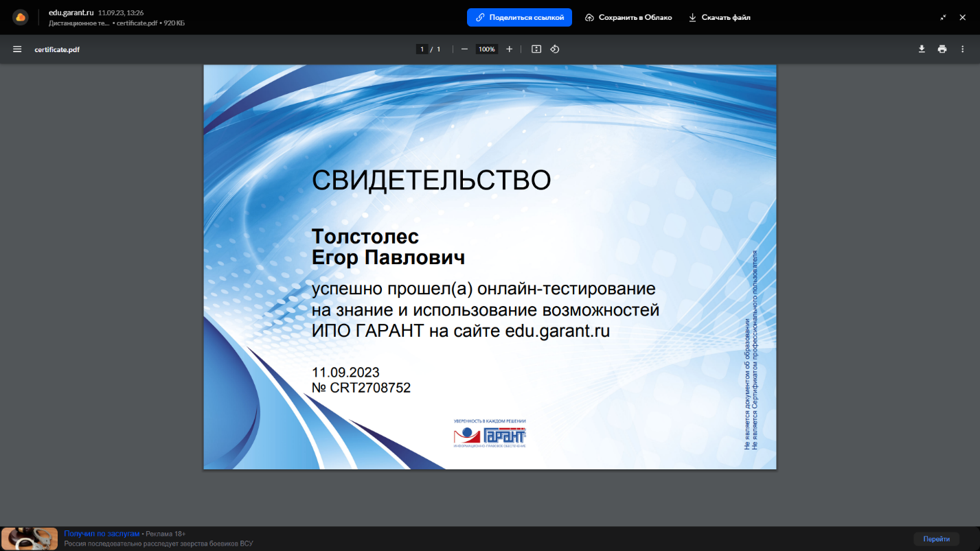Click Скачать файл
The width and height of the screenshot is (980, 551).
click(719, 17)
